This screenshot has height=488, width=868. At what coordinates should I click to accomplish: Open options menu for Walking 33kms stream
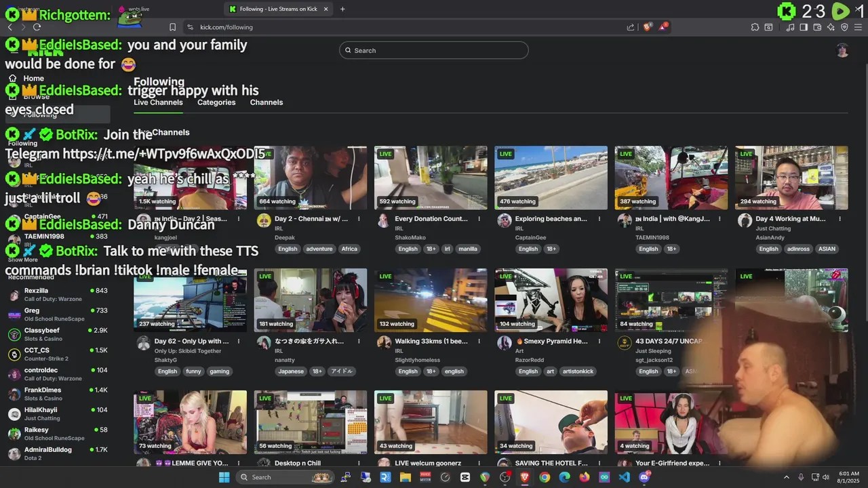[479, 341]
